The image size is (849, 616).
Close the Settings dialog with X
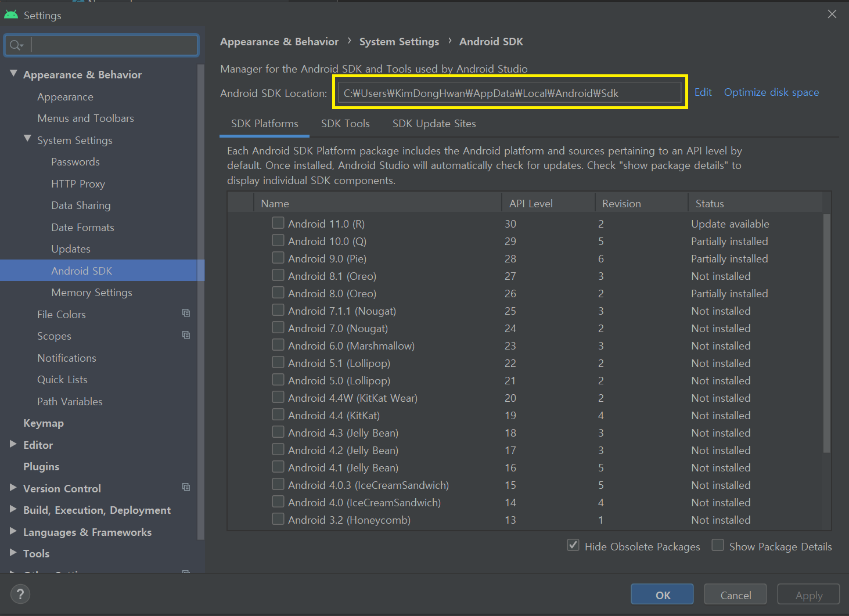(x=832, y=14)
